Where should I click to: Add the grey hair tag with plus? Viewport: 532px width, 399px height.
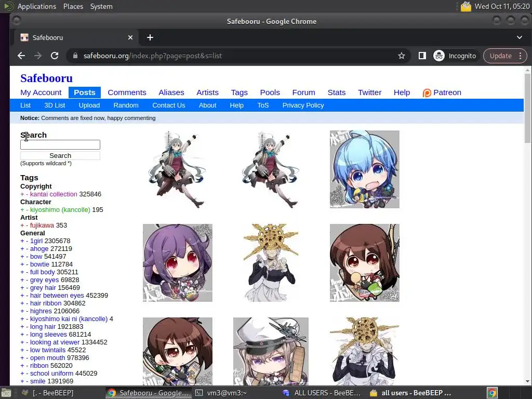point(22,288)
